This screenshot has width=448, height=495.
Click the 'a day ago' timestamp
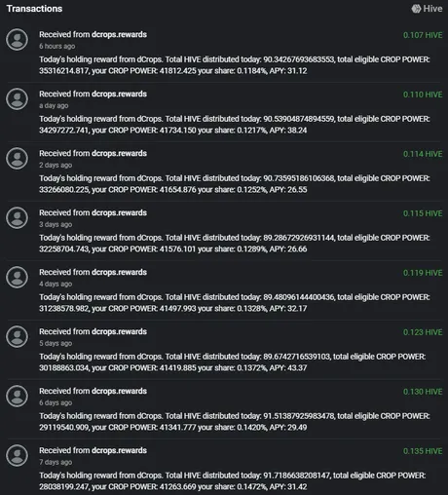click(x=54, y=105)
